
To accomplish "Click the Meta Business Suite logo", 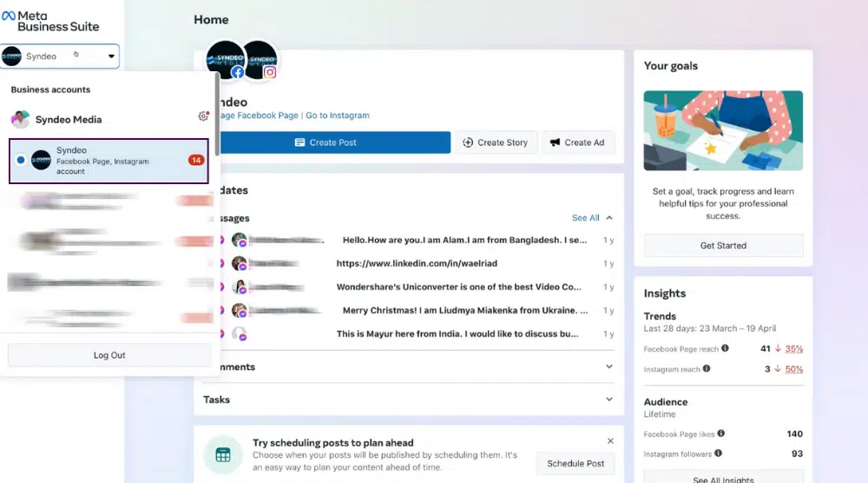I will 50,20.
